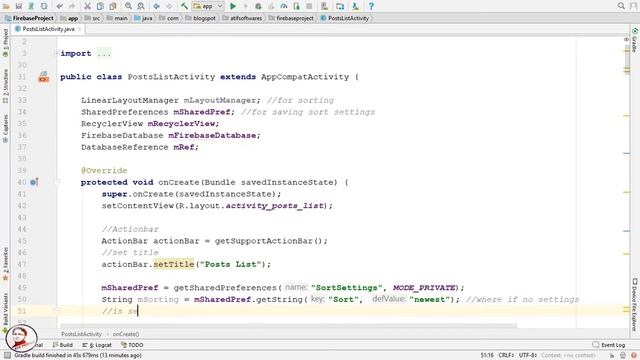Open the Event Log

click(x=609, y=345)
